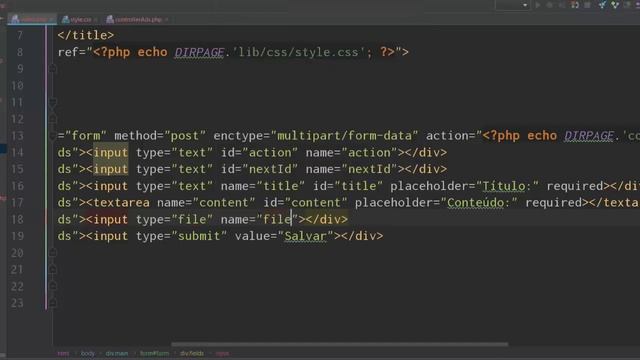Image resolution: width=640 pixels, height=360 pixels.
Task: Click id="action" on line 14
Action: pos(259,153)
